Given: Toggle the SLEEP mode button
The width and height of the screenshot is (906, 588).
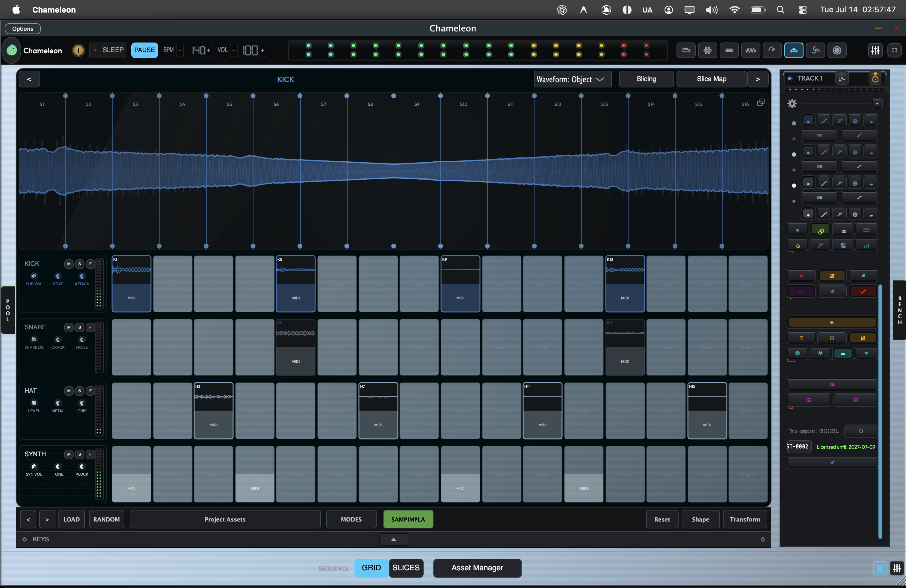Looking at the screenshot, I should click(x=108, y=50).
